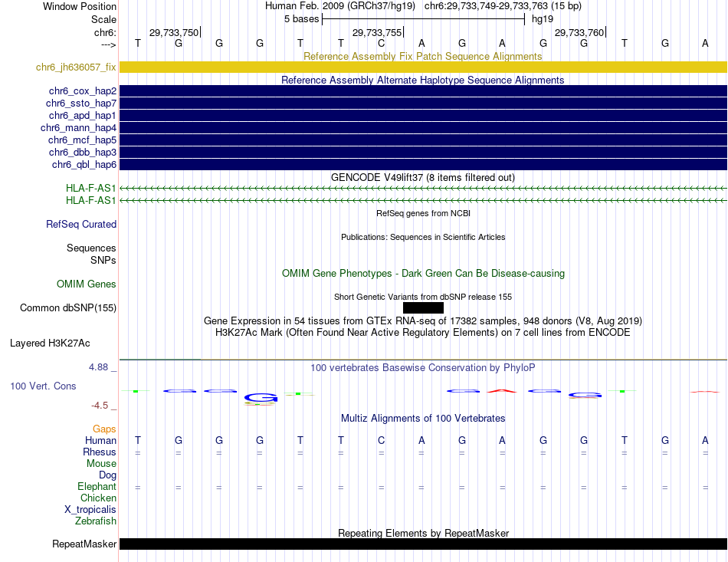
Task: Click the chr6: ruler label
Action: 105,32
